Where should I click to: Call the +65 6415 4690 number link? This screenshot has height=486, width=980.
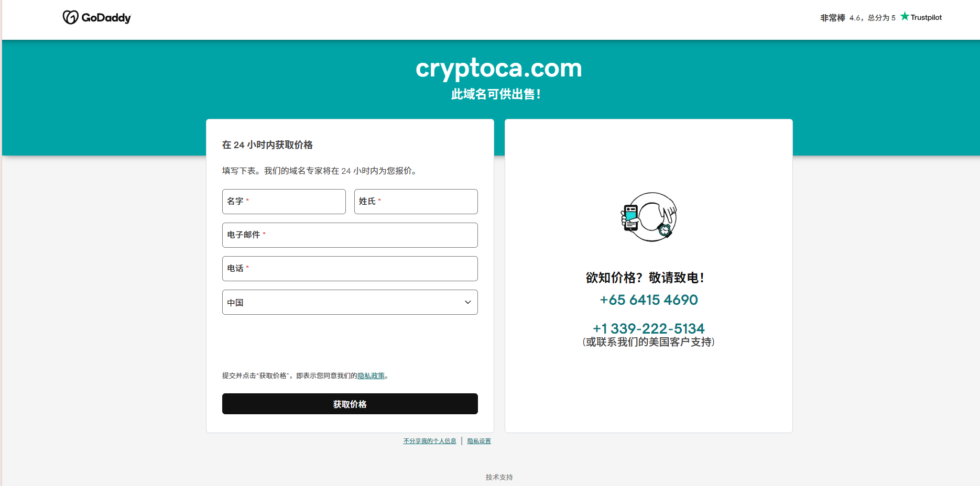point(649,300)
